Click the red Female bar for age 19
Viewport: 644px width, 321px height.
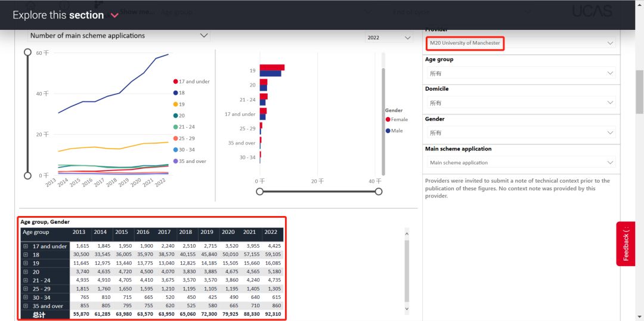point(272,67)
